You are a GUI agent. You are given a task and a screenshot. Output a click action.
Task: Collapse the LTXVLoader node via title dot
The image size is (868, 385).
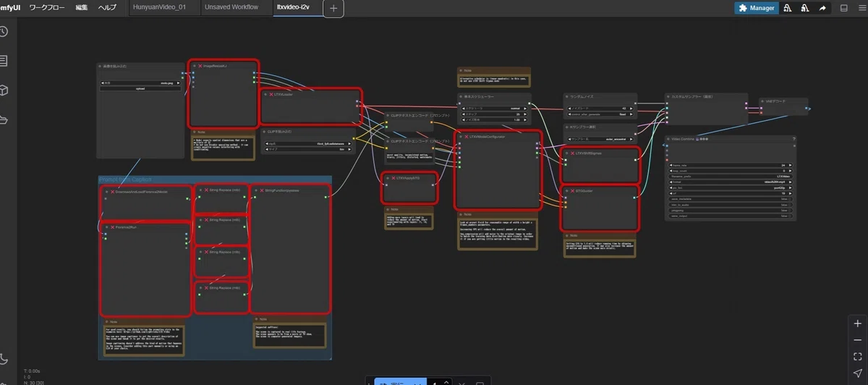pyautogui.click(x=265, y=94)
